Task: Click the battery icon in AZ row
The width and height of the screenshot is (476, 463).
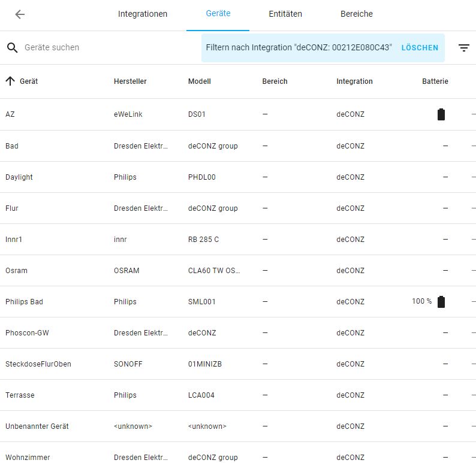Action: 441,114
